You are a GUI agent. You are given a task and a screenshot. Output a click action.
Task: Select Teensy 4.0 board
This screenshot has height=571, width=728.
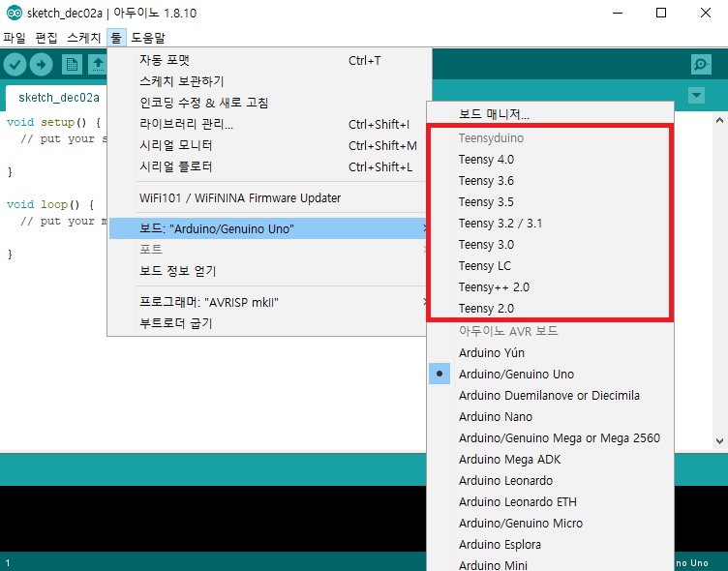[550, 160]
